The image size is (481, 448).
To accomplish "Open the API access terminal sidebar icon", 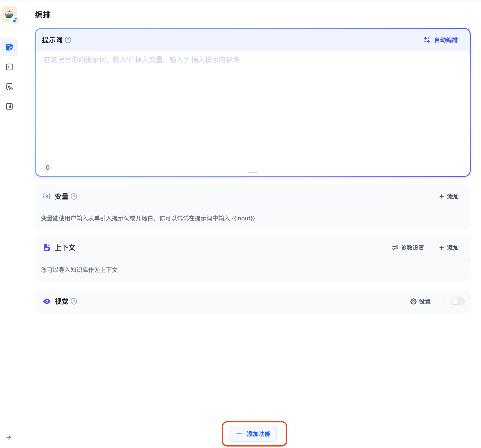I will point(9,67).
